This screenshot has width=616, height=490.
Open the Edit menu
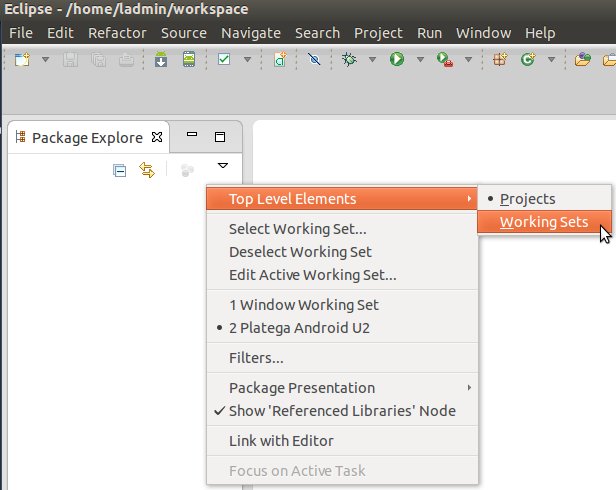[60, 33]
